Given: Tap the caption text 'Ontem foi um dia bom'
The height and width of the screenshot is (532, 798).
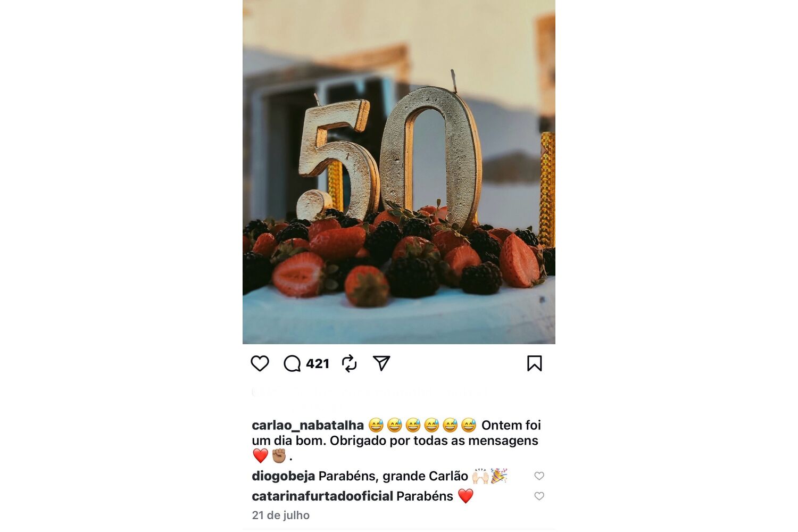Looking at the screenshot, I should (395, 433).
